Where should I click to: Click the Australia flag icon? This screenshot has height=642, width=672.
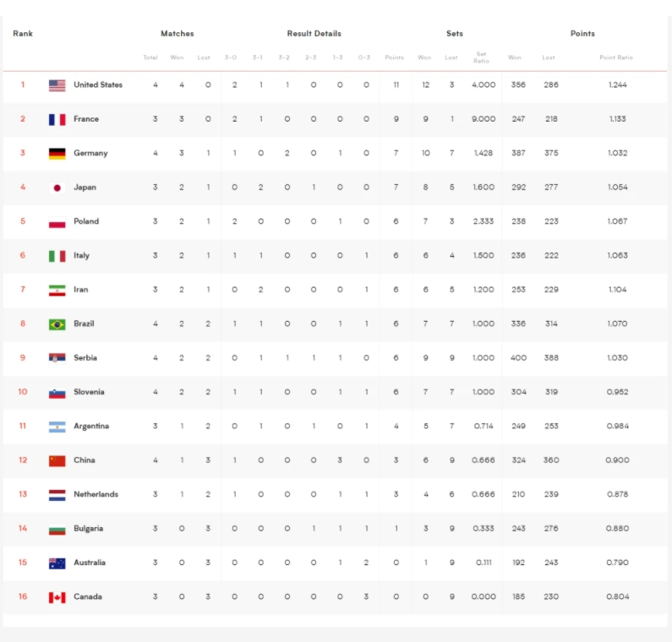pos(57,563)
